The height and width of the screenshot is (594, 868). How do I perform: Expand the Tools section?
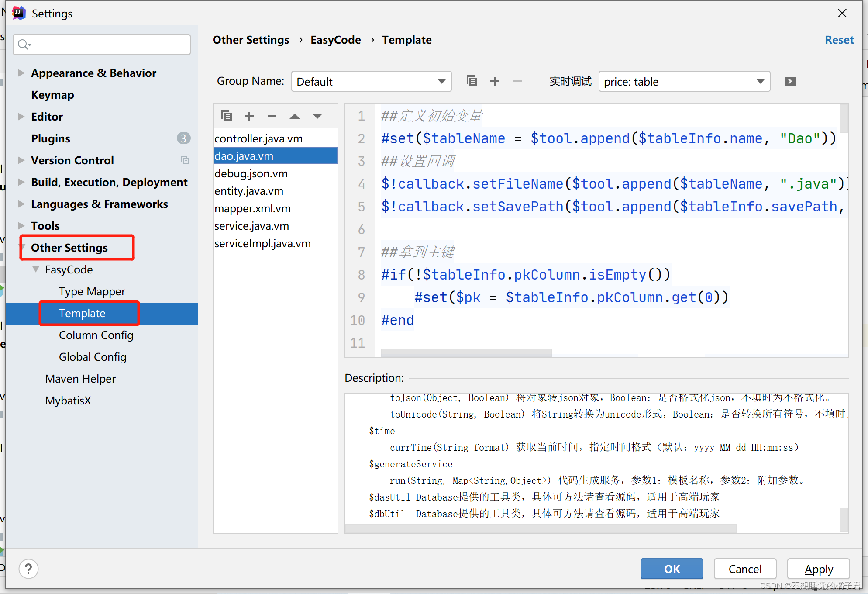coord(21,226)
